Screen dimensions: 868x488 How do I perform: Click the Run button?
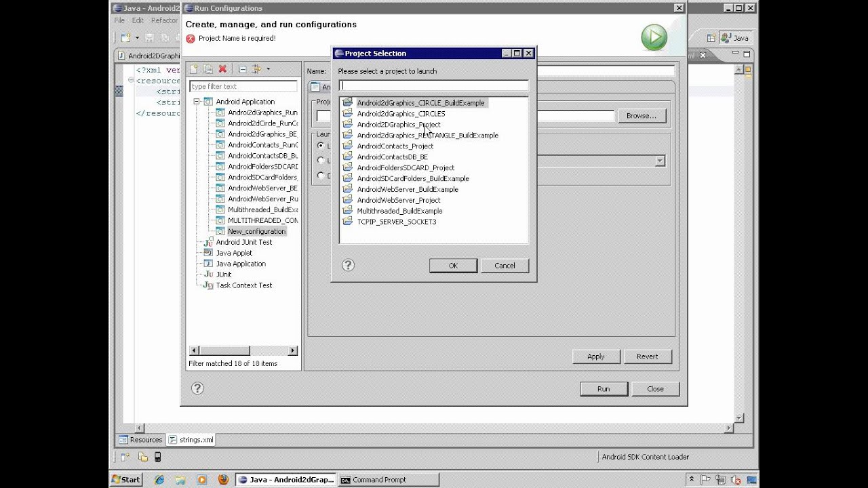(x=604, y=389)
